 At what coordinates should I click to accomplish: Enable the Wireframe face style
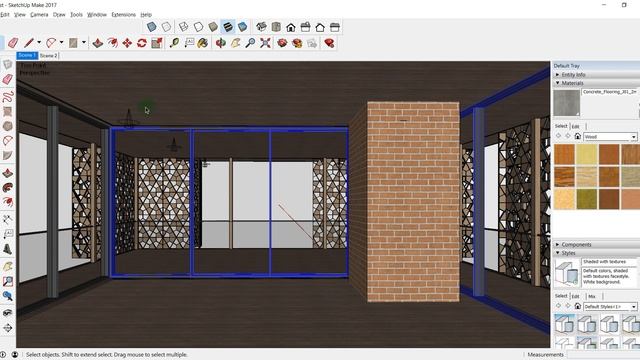pos(184,27)
